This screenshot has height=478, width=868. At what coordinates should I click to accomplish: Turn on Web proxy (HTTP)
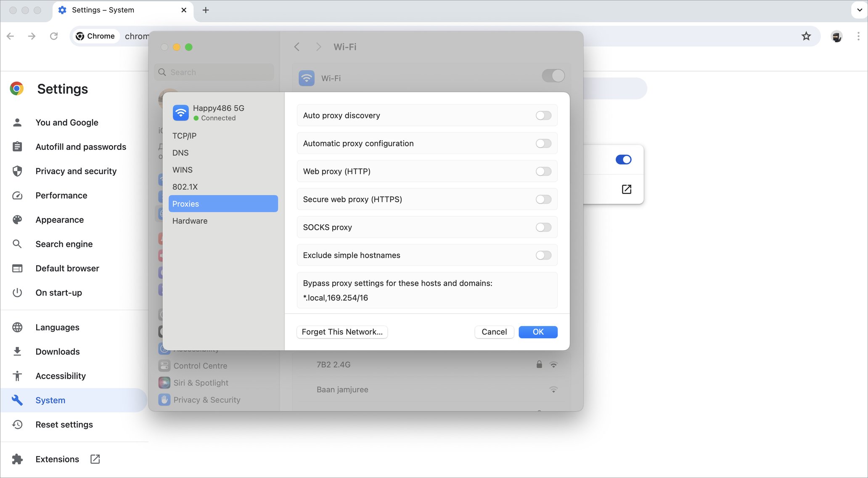pyautogui.click(x=543, y=171)
